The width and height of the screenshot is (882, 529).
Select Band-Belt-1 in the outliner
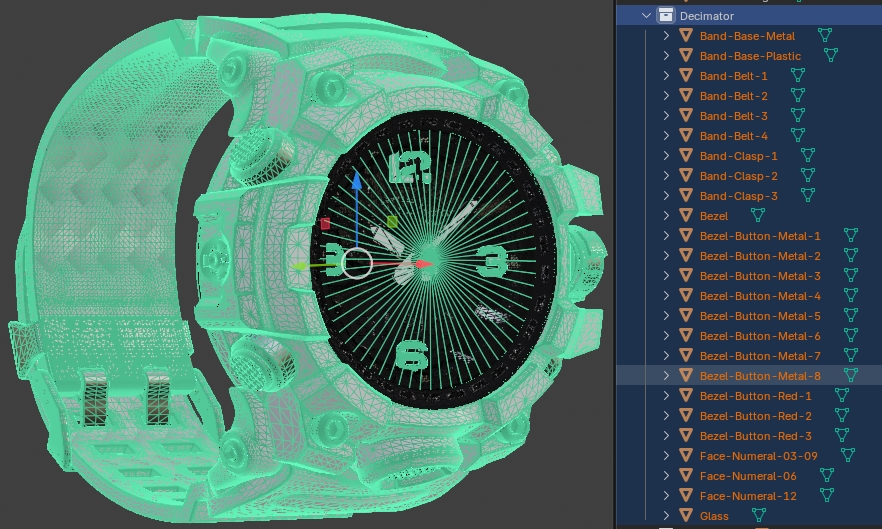(734, 76)
